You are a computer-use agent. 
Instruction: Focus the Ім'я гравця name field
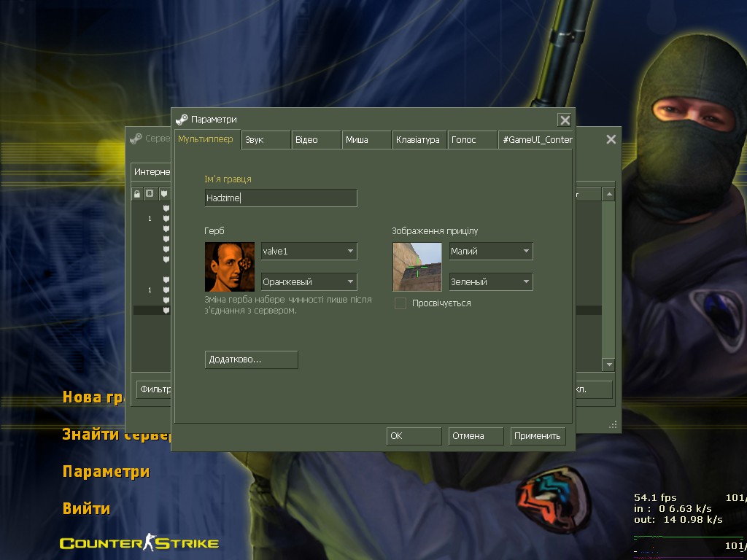tap(281, 198)
